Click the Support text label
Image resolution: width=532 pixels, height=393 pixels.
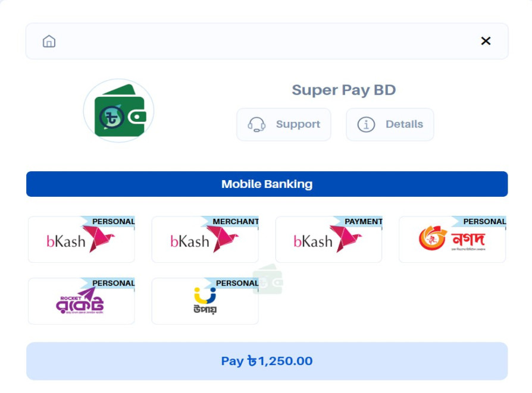(298, 124)
